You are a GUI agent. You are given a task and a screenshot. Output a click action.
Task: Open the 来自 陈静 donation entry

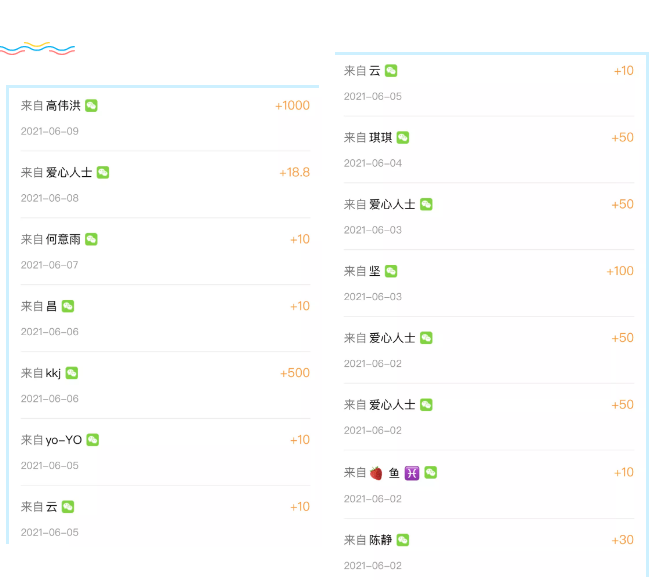(x=489, y=550)
